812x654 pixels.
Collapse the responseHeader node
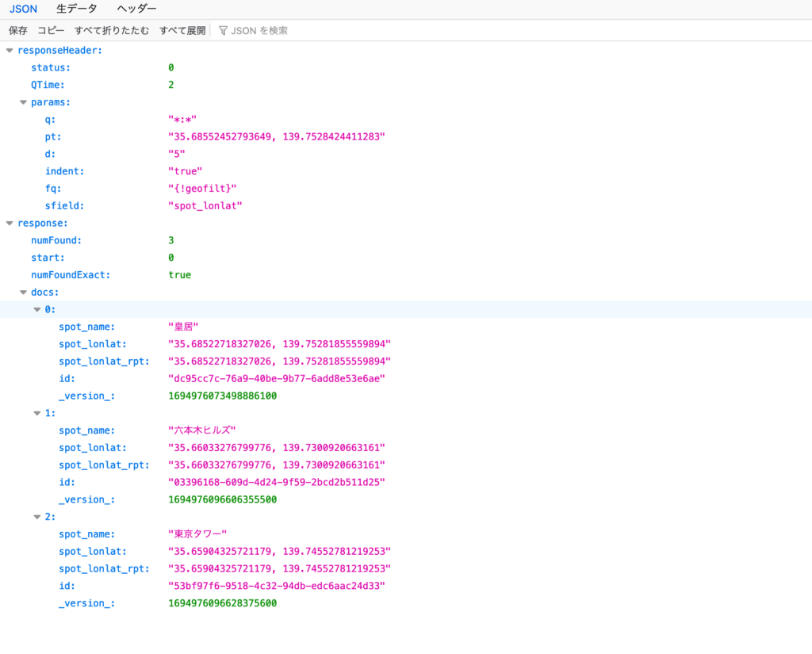coord(10,50)
